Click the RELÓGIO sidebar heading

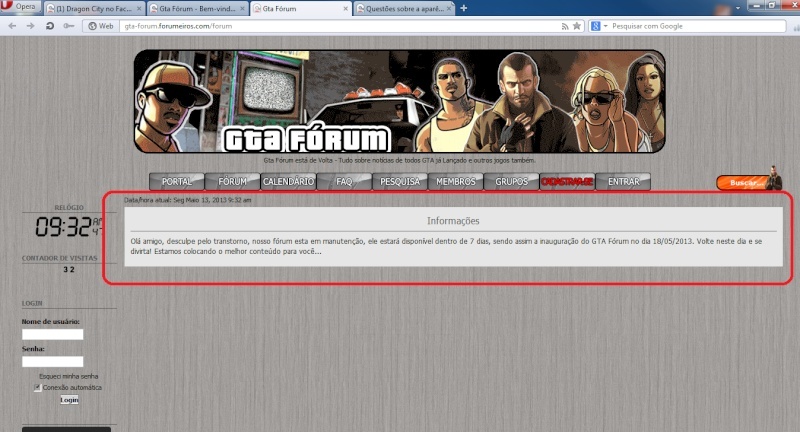[x=69, y=208]
